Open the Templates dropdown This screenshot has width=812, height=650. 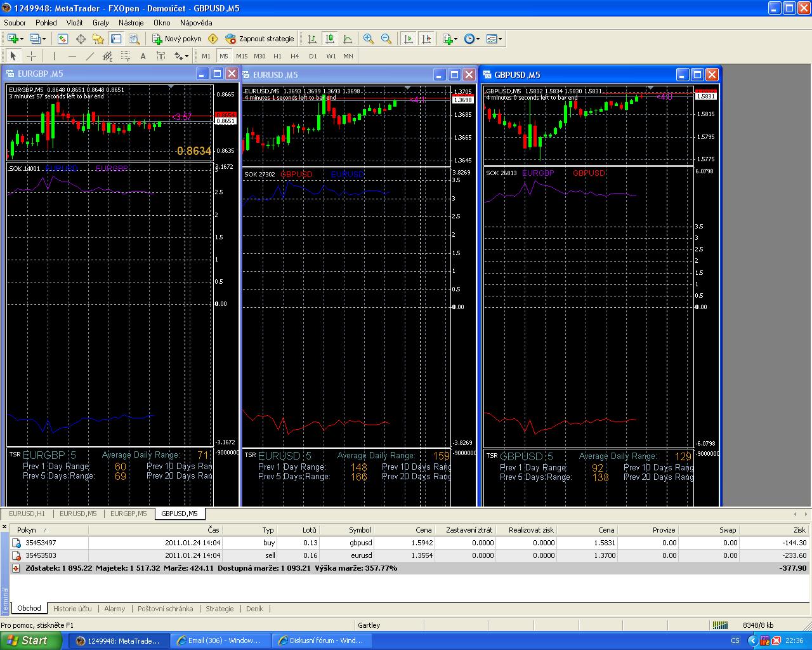pyautogui.click(x=494, y=39)
